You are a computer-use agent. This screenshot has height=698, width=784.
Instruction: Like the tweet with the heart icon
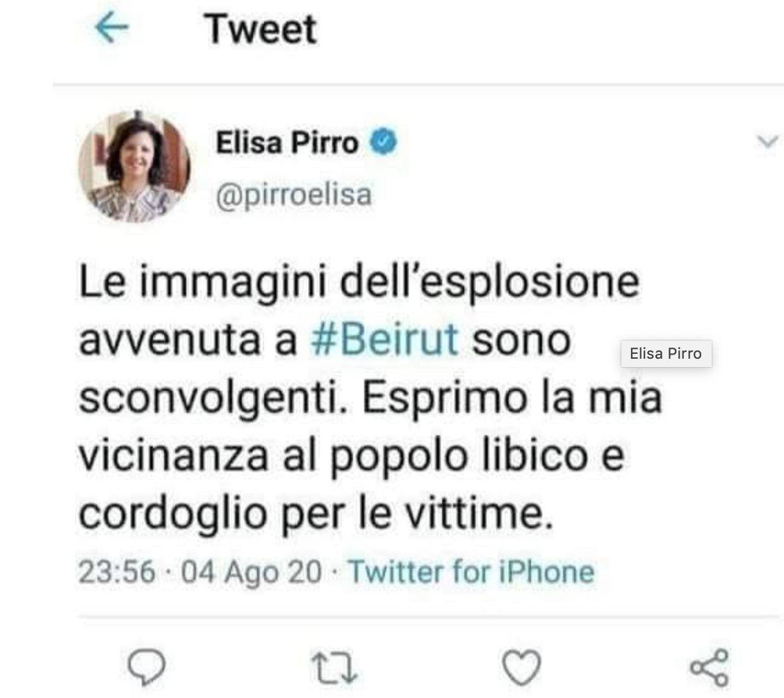pyautogui.click(x=521, y=667)
